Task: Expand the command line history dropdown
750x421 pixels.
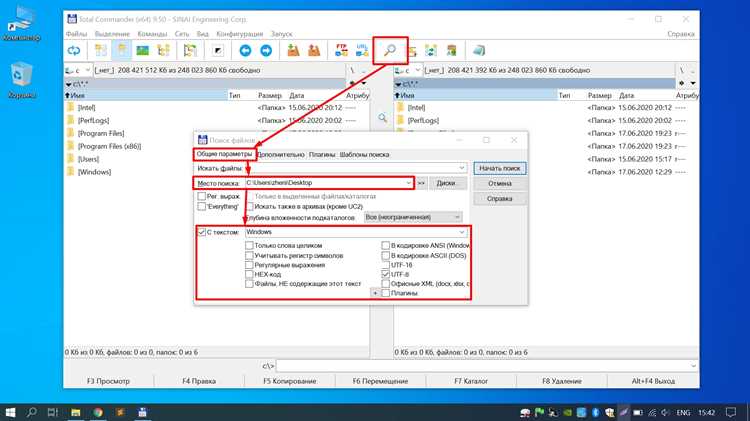Action: tap(693, 366)
